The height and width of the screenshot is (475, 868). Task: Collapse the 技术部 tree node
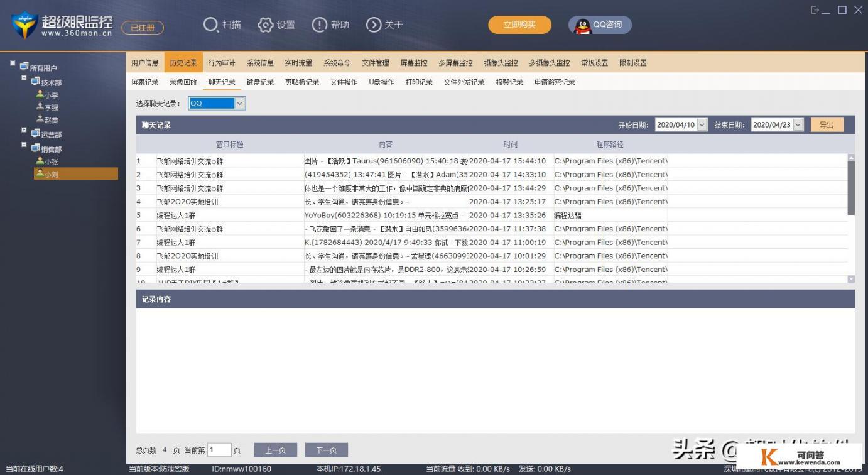click(x=24, y=79)
